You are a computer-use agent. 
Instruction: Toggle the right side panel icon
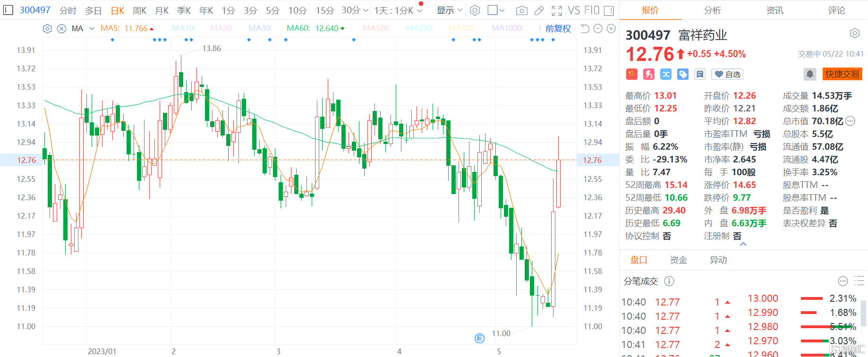(609, 10)
